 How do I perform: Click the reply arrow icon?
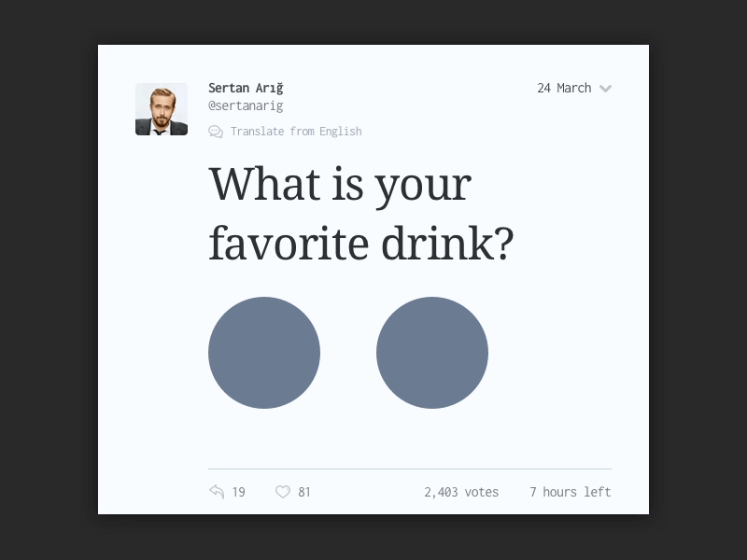pos(217,491)
